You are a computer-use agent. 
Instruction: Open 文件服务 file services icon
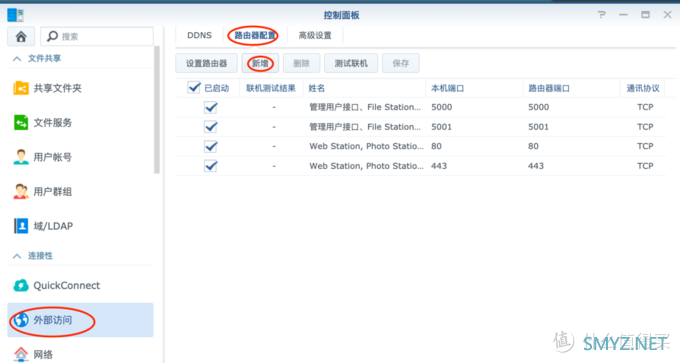21,122
